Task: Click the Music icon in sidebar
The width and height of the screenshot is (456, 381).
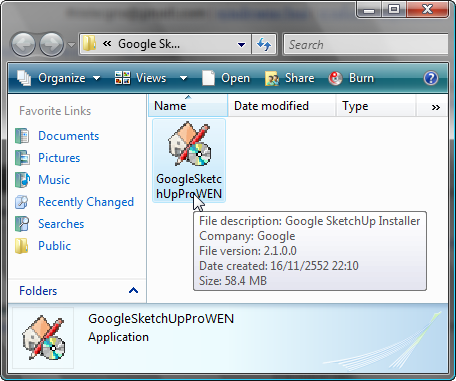Action: 22,180
